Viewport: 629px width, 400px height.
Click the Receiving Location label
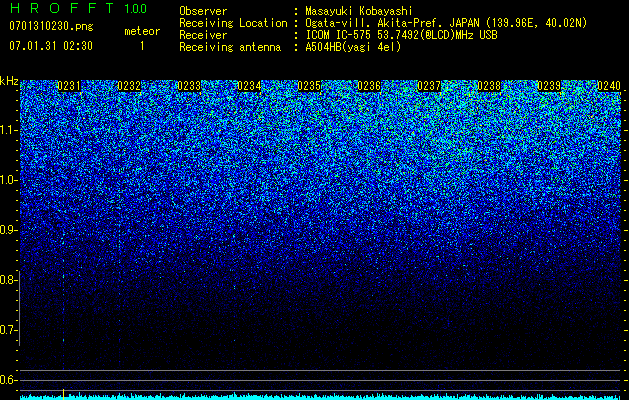tap(233, 23)
